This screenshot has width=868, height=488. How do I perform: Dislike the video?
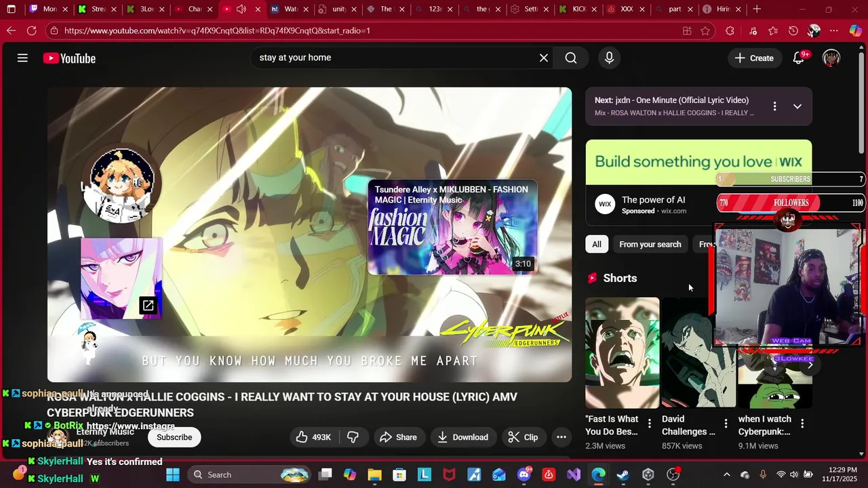[x=353, y=437]
